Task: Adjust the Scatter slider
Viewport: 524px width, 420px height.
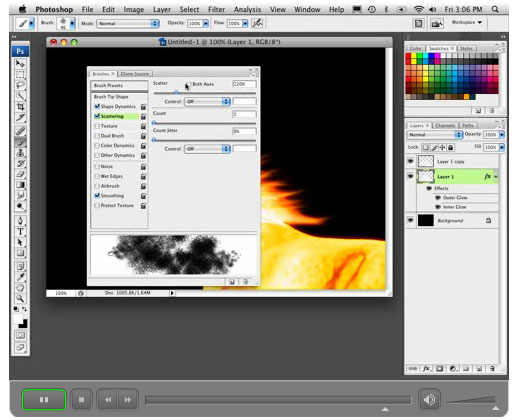Action: 176,93
